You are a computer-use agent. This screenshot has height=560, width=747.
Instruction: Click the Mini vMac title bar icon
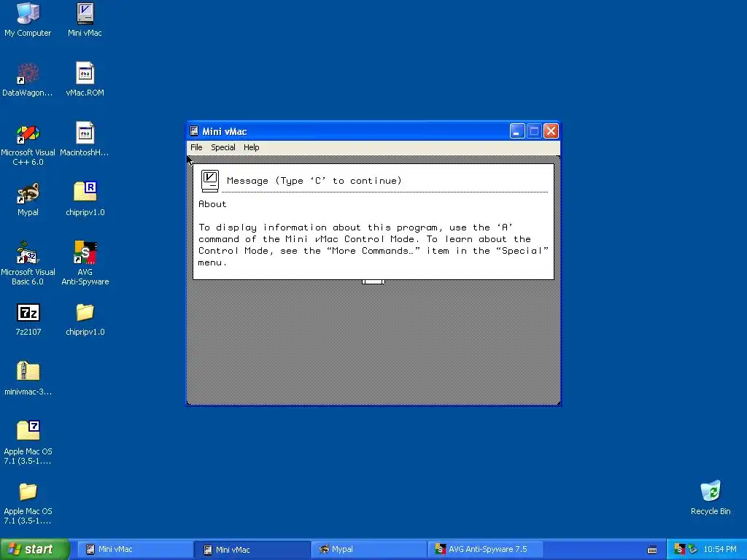click(194, 131)
